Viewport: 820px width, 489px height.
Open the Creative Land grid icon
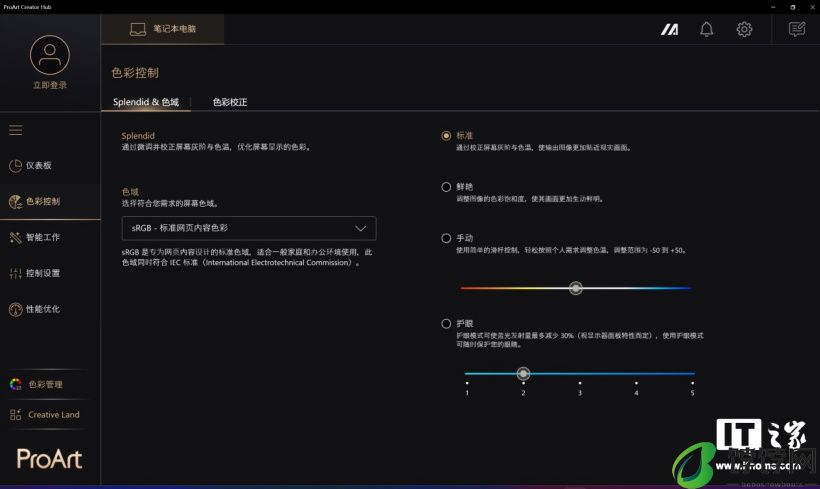point(16,415)
